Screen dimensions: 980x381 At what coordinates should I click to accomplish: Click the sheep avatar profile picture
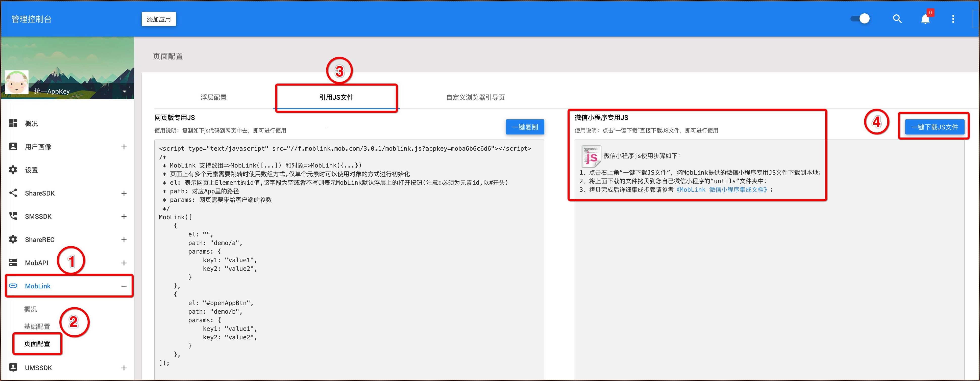[16, 82]
